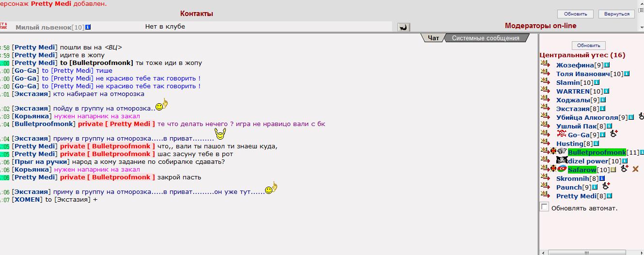Click skull clan icon next to Go-Ga
The image size is (644, 255).
coord(562,134)
